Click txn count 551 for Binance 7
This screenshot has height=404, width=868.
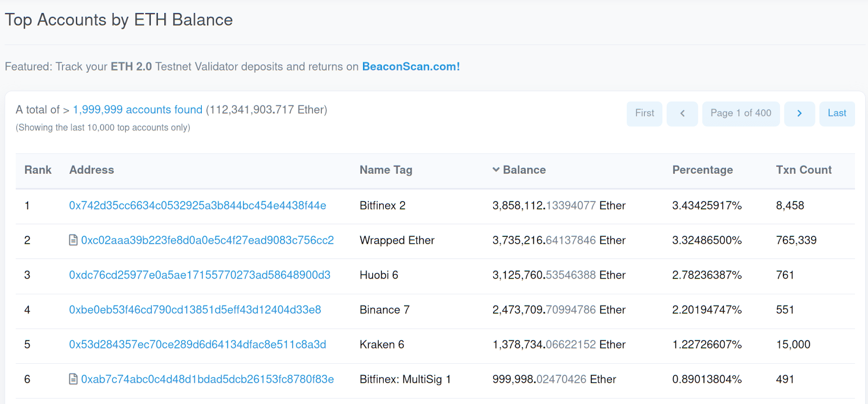[x=785, y=310]
